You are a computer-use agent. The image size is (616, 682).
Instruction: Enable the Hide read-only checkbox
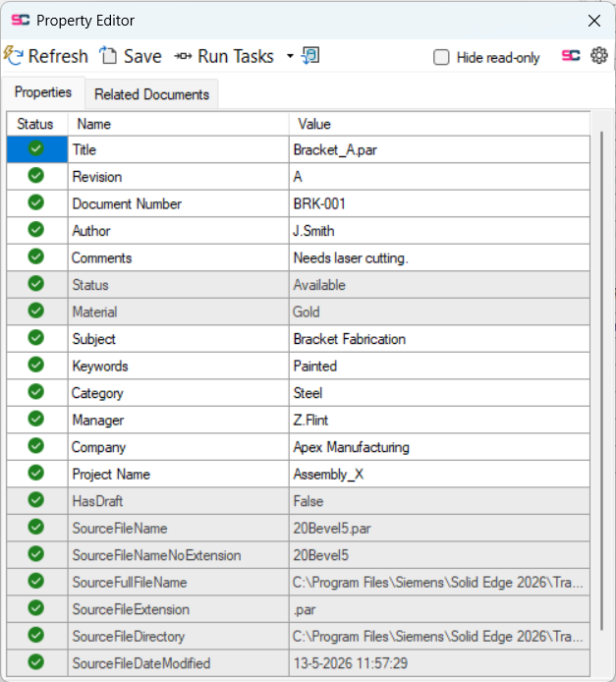[x=441, y=57]
